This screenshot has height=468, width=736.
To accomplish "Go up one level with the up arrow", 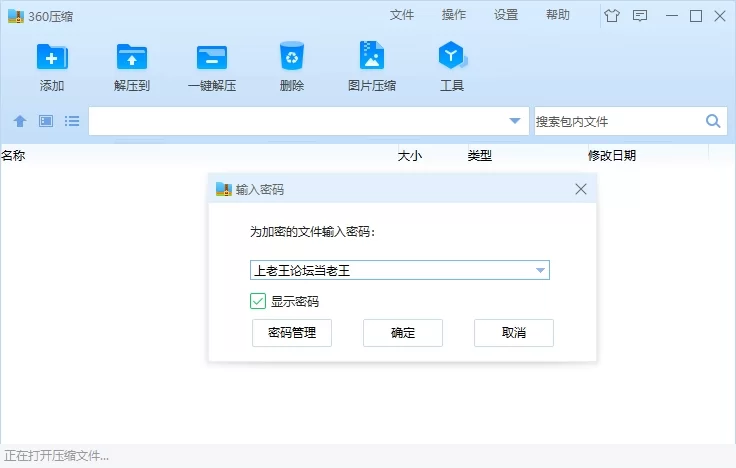I will coord(20,121).
